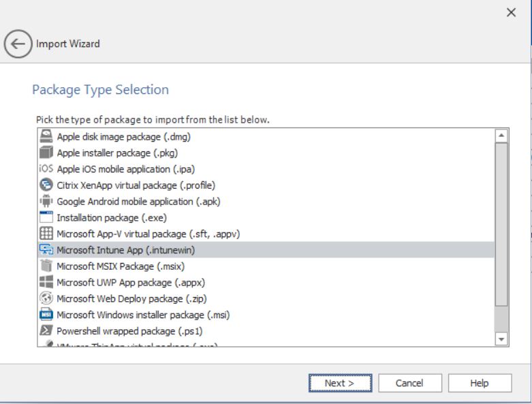The height and width of the screenshot is (404, 532).
Task: Click the list scrollbar down arrow
Action: (501, 339)
